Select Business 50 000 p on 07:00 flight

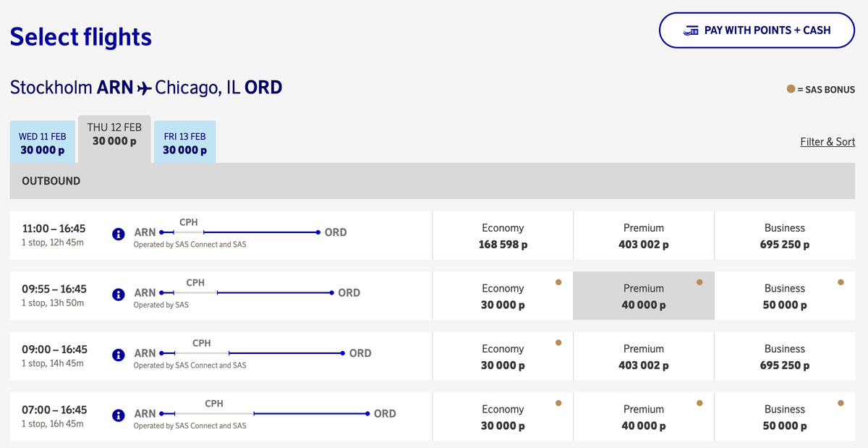[785, 417]
